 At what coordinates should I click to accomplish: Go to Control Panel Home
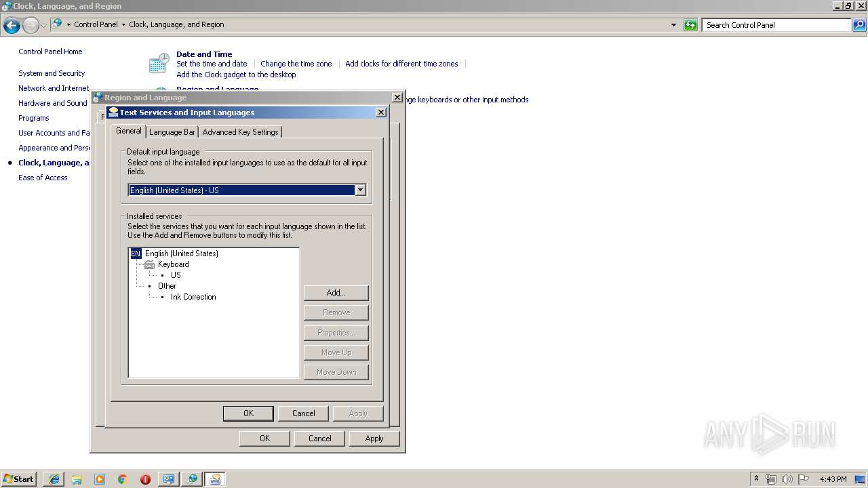click(x=50, y=52)
